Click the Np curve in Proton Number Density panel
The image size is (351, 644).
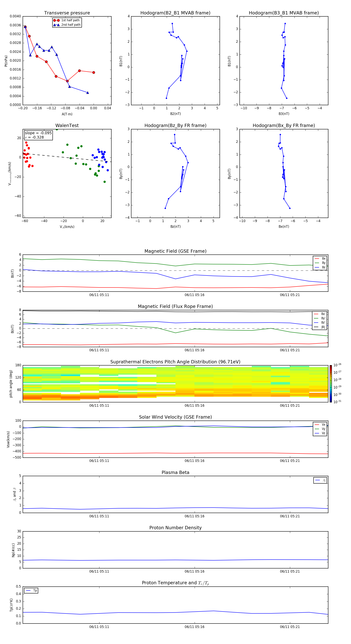(175, 560)
